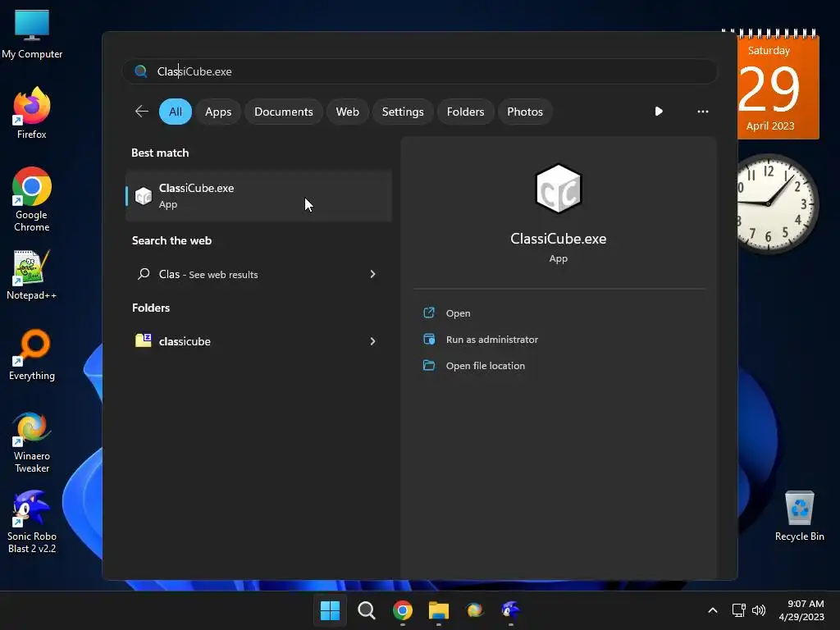Image resolution: width=840 pixels, height=630 pixels.
Task: Click the Open file location folder icon
Action: (x=429, y=365)
